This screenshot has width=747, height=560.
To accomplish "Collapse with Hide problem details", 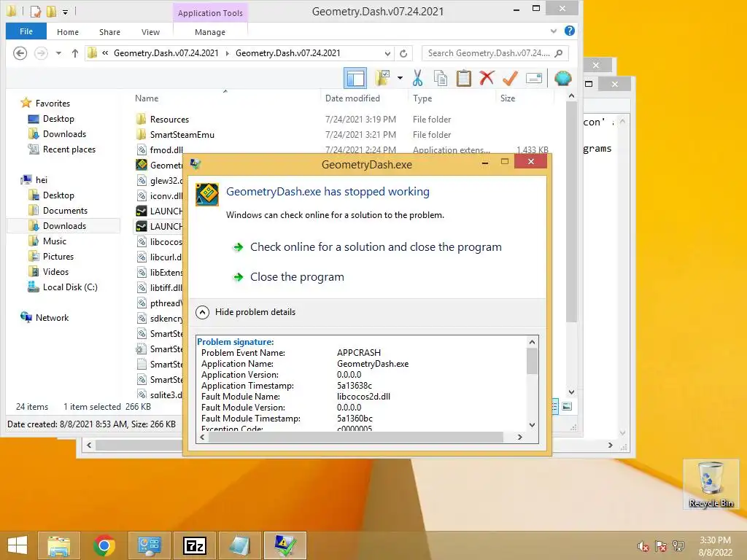I will tap(255, 312).
